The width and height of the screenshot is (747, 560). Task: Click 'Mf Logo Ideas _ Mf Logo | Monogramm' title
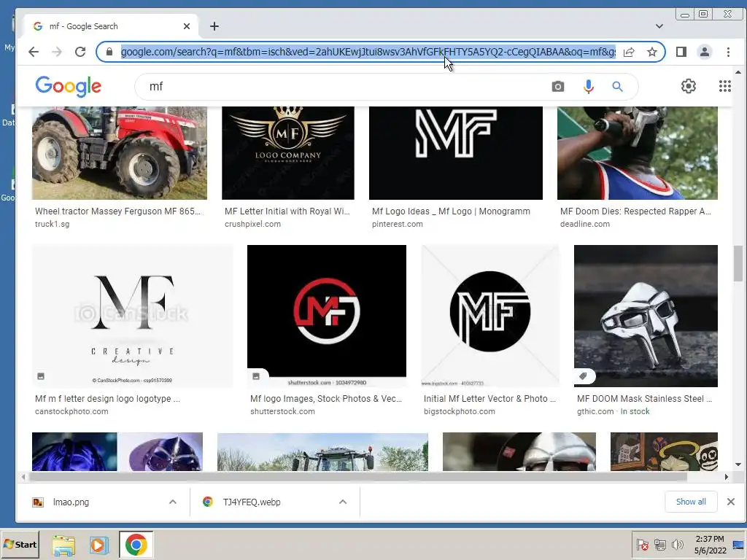point(451,211)
